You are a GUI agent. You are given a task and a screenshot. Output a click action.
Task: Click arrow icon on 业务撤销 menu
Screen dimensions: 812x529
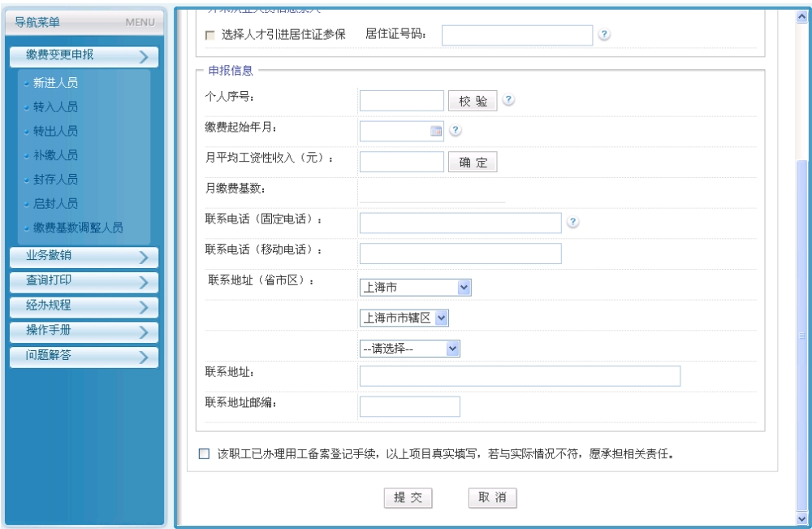click(x=144, y=257)
